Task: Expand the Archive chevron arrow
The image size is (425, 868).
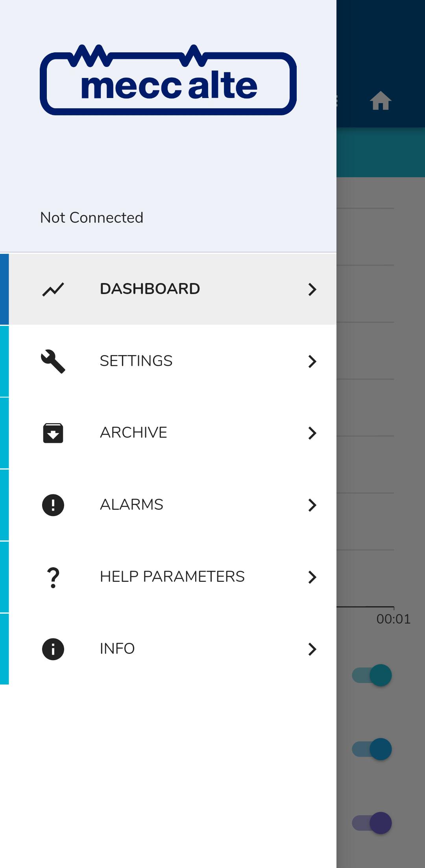Action: tap(312, 433)
